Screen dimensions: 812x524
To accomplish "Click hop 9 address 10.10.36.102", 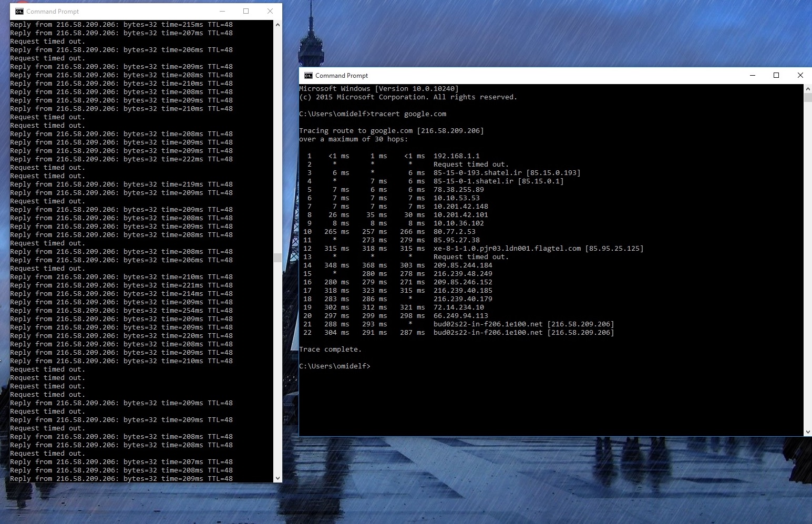I will click(x=459, y=223).
